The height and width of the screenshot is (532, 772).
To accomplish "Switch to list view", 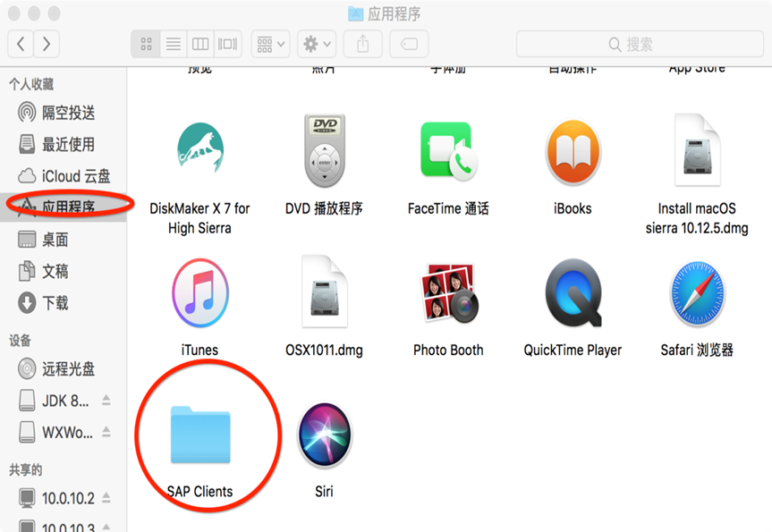I will pyautogui.click(x=174, y=45).
